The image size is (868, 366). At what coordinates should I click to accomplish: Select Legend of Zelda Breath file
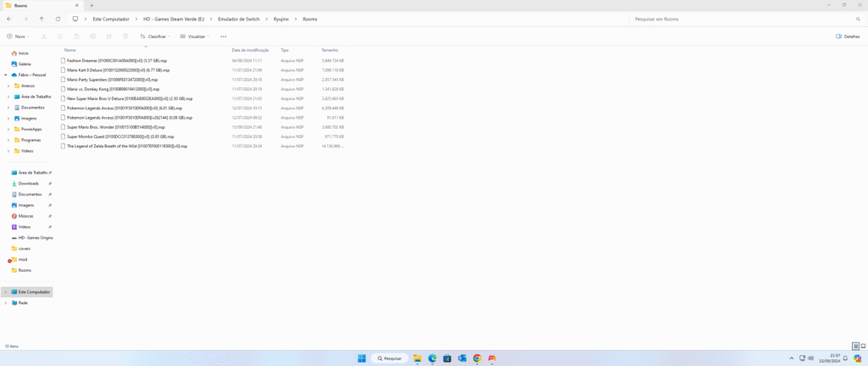pyautogui.click(x=124, y=146)
